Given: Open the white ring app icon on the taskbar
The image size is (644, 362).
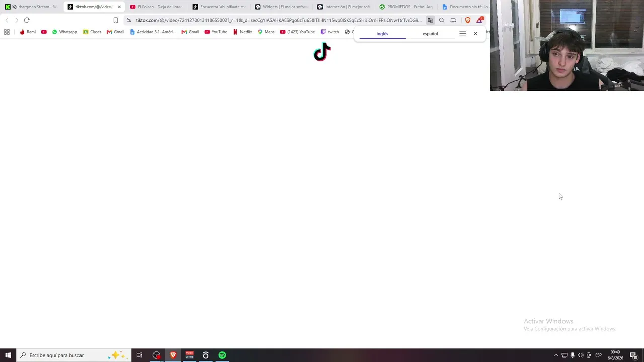Looking at the screenshot, I should [206, 355].
